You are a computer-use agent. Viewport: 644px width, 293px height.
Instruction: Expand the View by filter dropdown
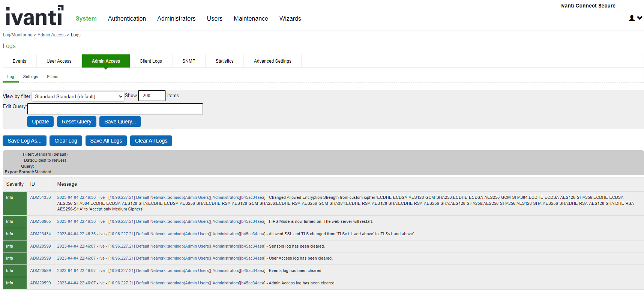(x=78, y=96)
